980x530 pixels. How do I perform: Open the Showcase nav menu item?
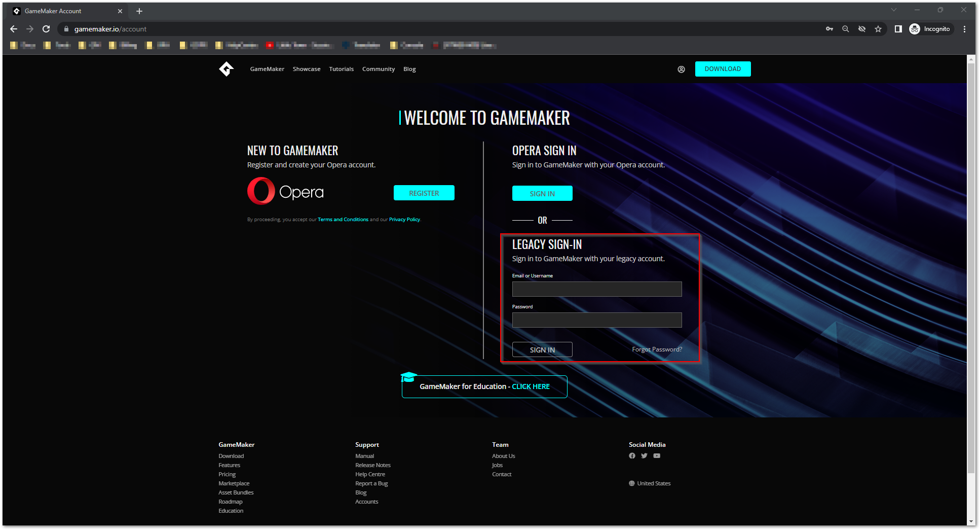[x=307, y=69]
